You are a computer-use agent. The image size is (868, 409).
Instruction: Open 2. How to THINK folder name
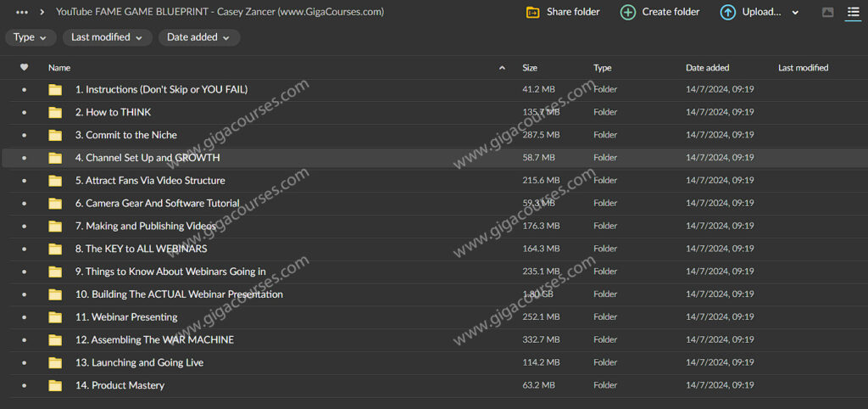(113, 113)
